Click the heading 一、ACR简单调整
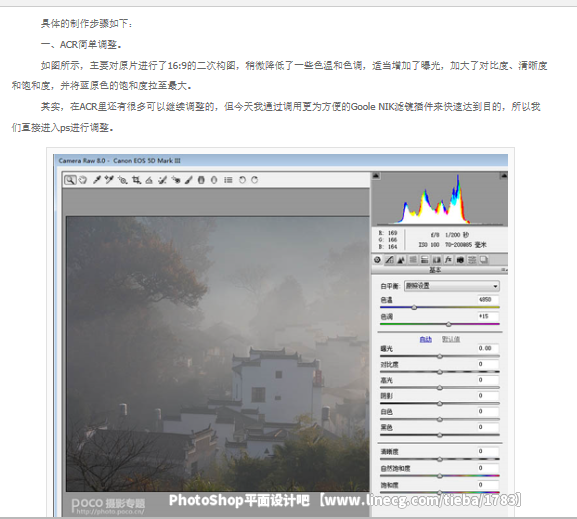Screen dimensions: 577x519 (81, 45)
